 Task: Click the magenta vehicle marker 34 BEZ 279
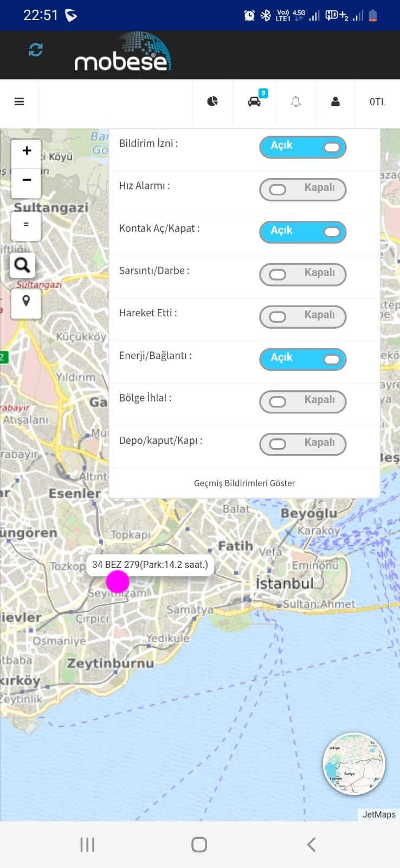coord(118,582)
